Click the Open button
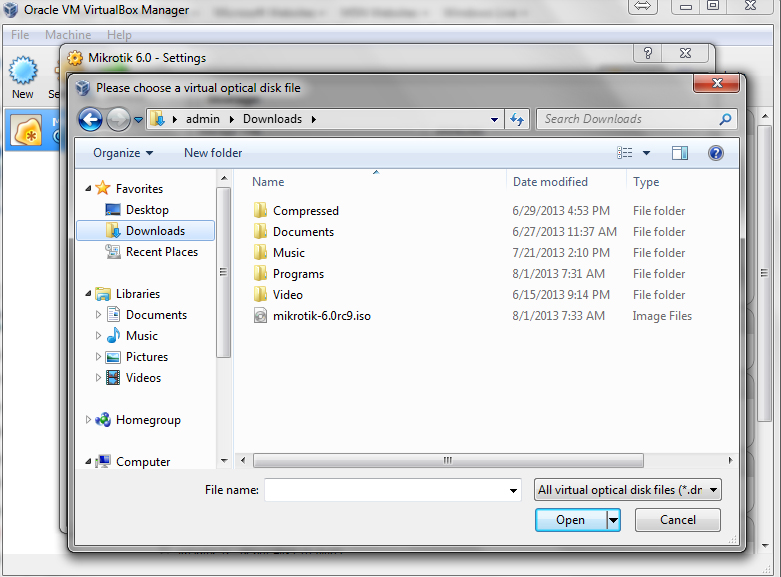Viewport: 781px width, 577px height. click(x=571, y=520)
